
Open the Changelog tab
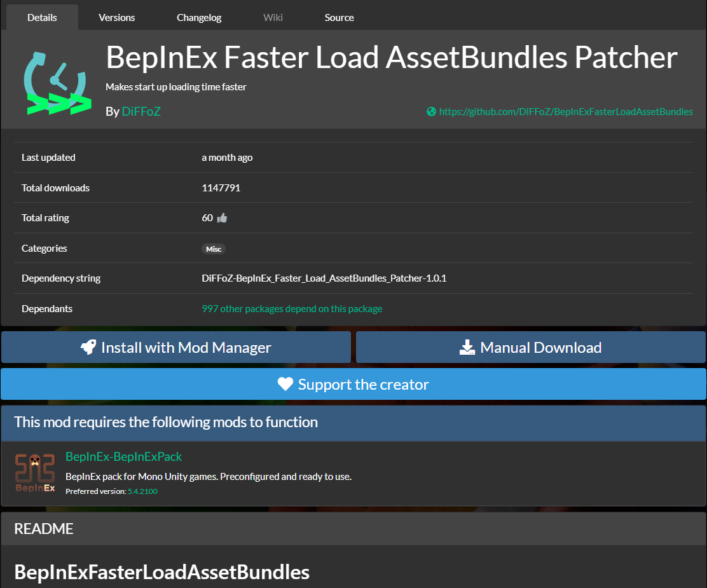(199, 18)
